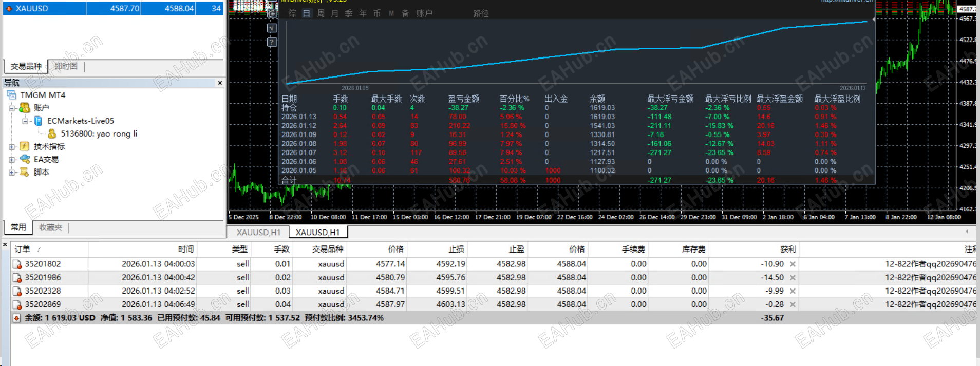
Task: Select the XAUUSD row in Market Watch
Action: [113, 8]
